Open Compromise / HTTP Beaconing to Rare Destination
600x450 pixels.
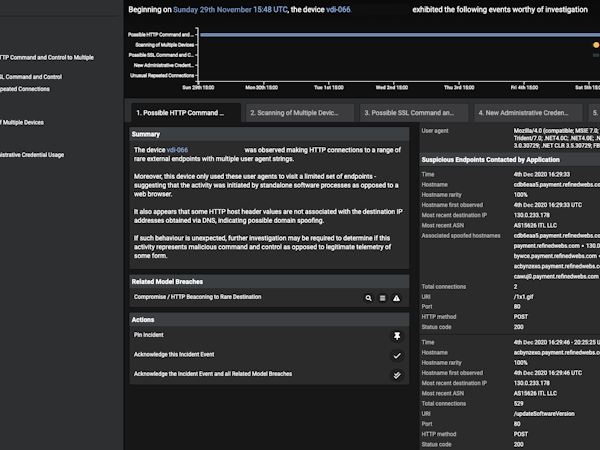point(197,297)
